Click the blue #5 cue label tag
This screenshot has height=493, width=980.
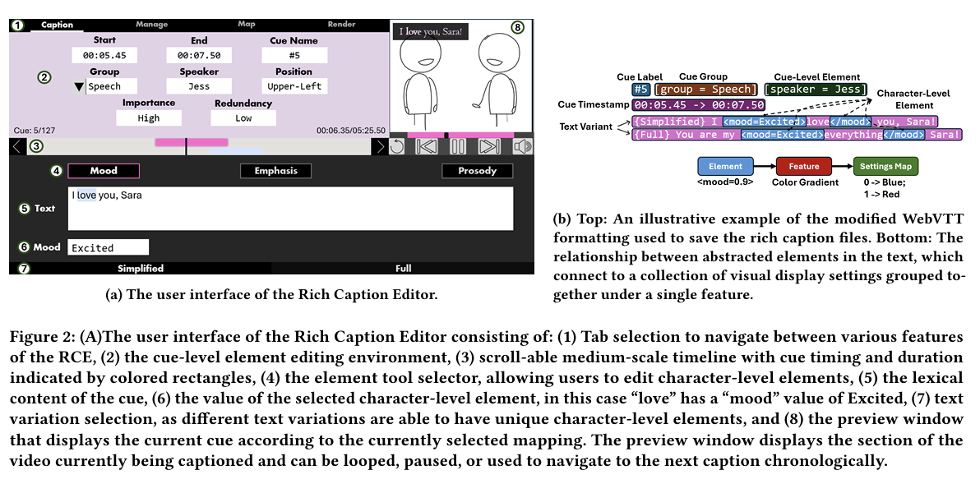pos(640,90)
